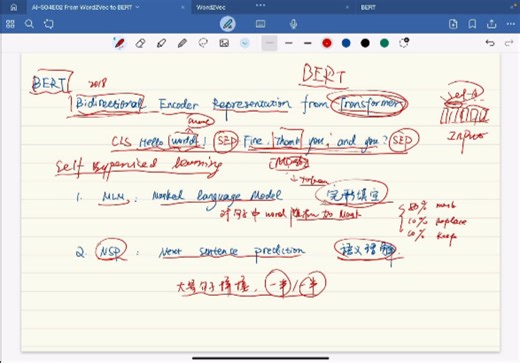The width and height of the screenshot is (520, 363).
Task: Tap the multitasking three-dots at the top
Action: click(260, 5)
